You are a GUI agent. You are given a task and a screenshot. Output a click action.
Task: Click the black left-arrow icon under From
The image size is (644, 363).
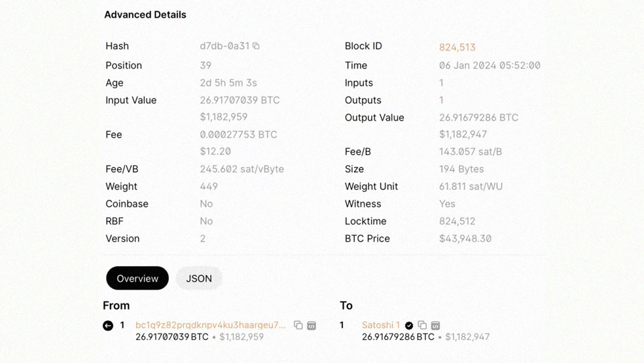[x=108, y=326]
